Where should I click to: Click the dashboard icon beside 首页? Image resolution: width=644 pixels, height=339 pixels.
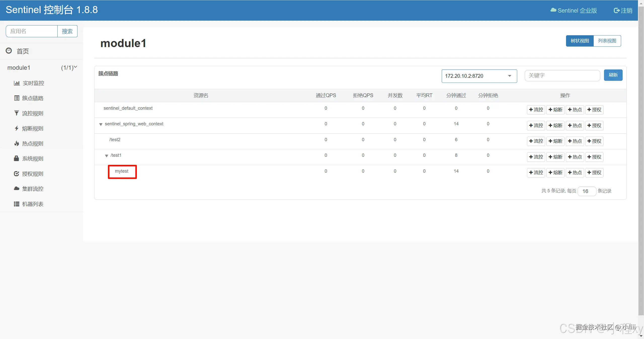tap(9, 51)
